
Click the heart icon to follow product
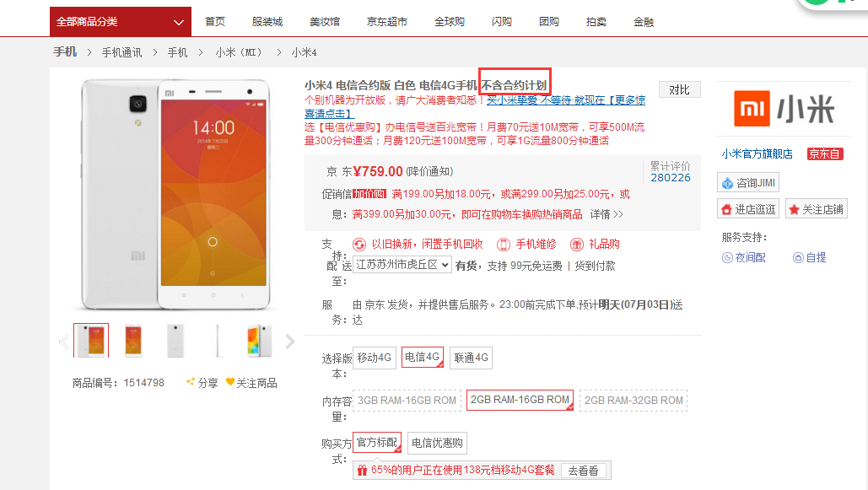(229, 382)
